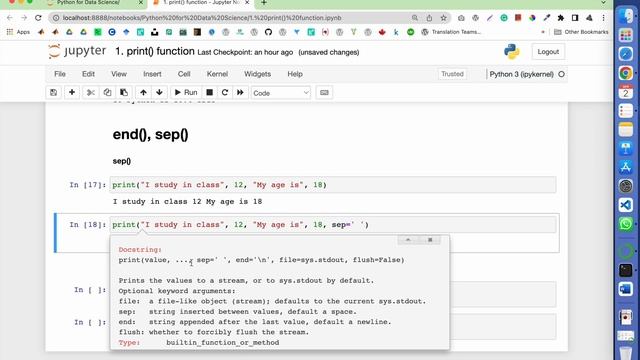Open Chrome extensions puzzle icon

click(561, 18)
